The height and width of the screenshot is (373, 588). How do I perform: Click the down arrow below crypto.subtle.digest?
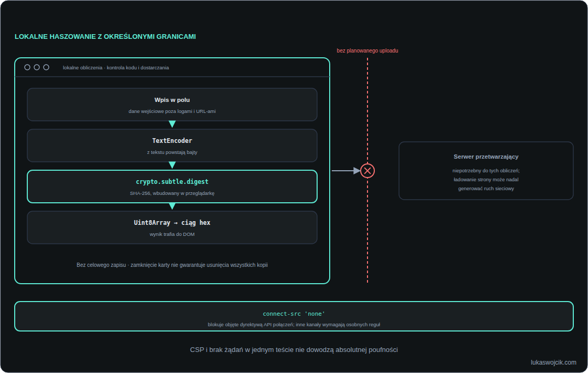coord(172,206)
